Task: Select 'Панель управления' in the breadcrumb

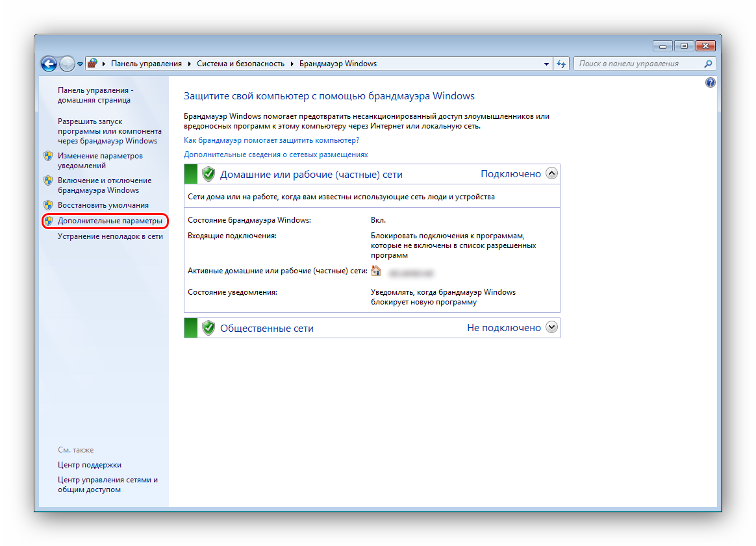Action: pos(146,64)
